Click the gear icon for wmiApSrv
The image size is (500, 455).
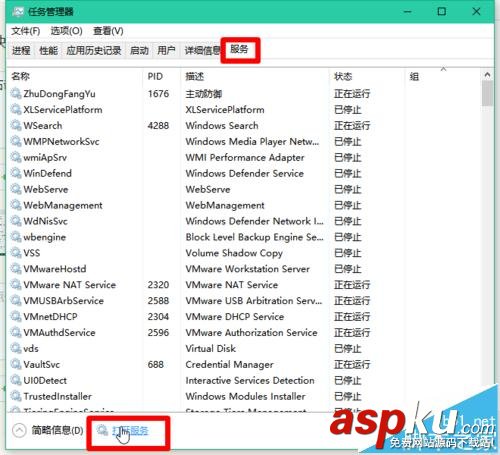(x=16, y=157)
